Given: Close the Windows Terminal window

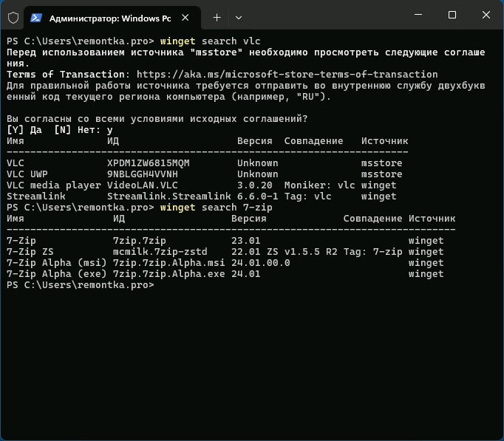Looking at the screenshot, I should (x=486, y=16).
